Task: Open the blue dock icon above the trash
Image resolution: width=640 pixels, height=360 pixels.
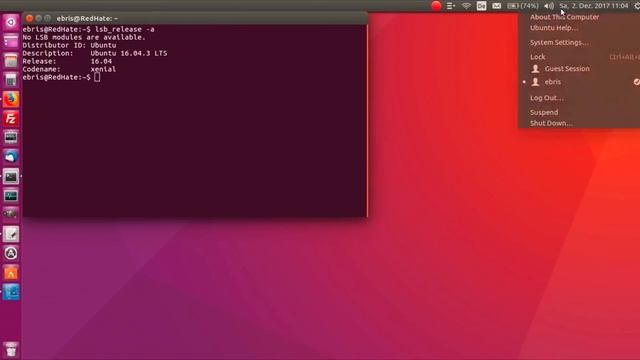Action: tap(11, 292)
